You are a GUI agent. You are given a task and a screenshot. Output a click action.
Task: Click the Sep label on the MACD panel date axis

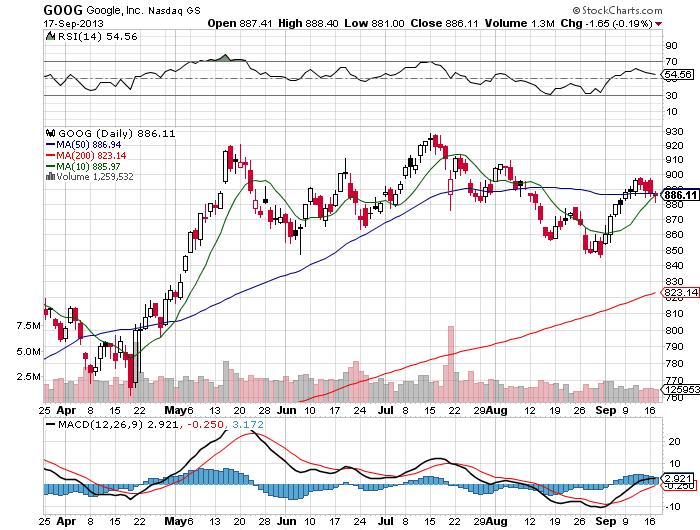point(605,521)
